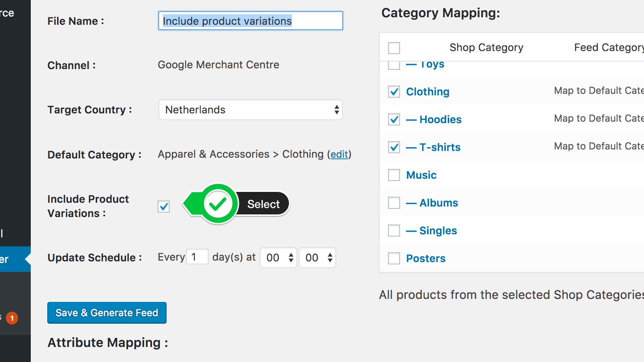Uncheck the Include Product Variations checkbox
The image size is (644, 362).
(164, 206)
